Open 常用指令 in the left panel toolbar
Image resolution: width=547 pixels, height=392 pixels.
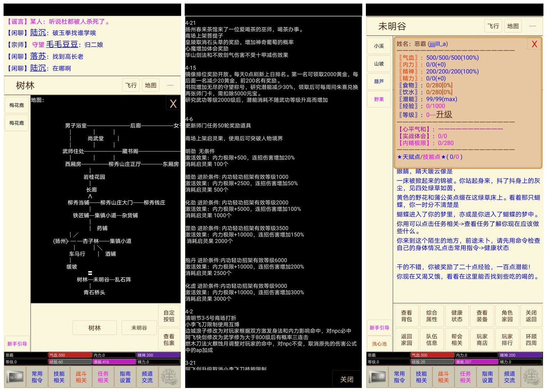pos(37,377)
